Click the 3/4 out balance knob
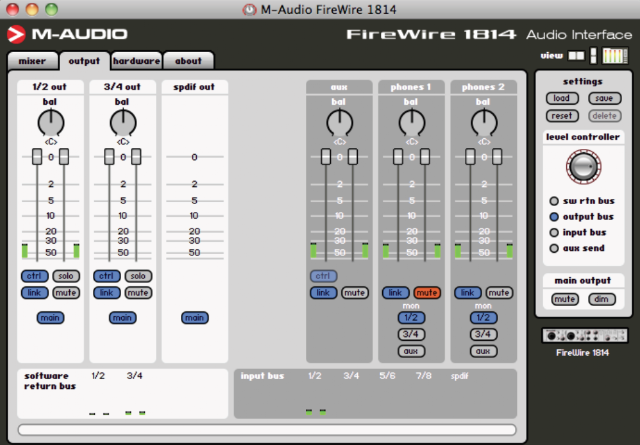The width and height of the screenshot is (640, 445). tap(123, 122)
